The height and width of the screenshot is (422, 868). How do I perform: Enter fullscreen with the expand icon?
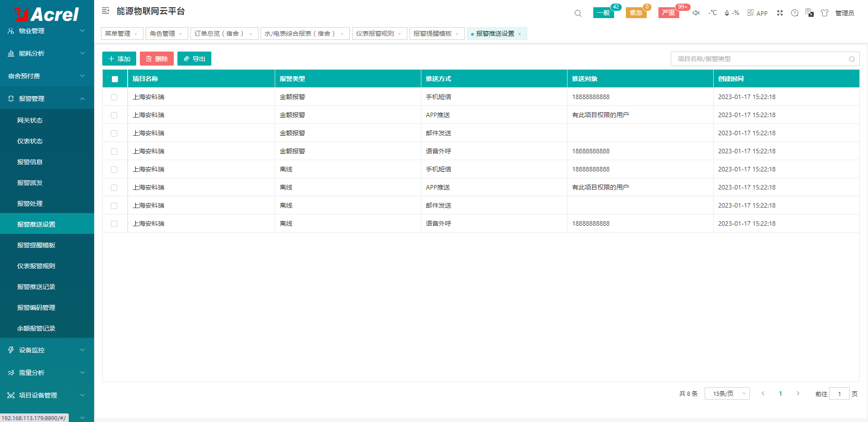pos(780,13)
